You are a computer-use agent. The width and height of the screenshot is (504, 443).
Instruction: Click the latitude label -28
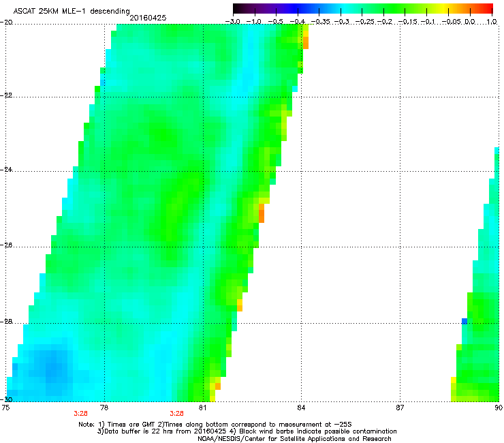pos(6,322)
